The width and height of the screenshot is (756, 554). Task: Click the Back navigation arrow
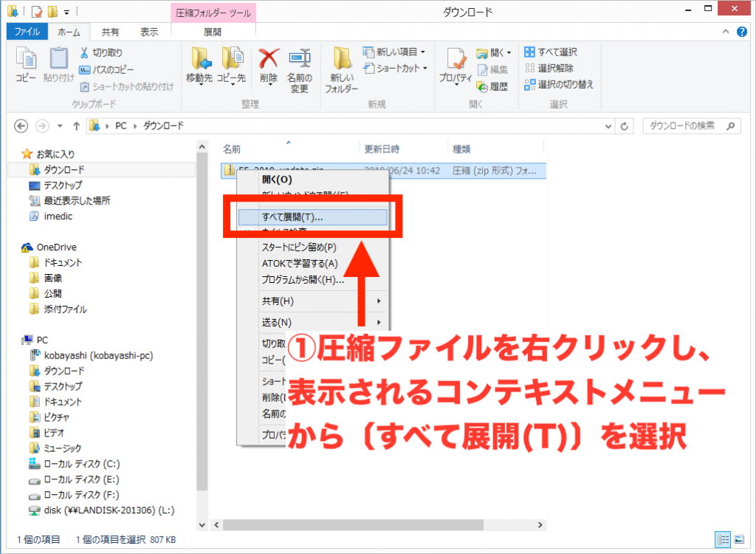tap(21, 126)
